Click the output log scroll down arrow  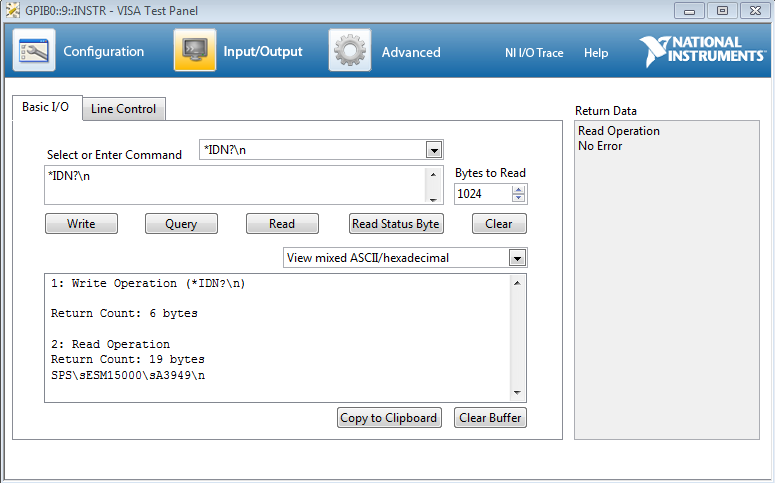point(517,393)
